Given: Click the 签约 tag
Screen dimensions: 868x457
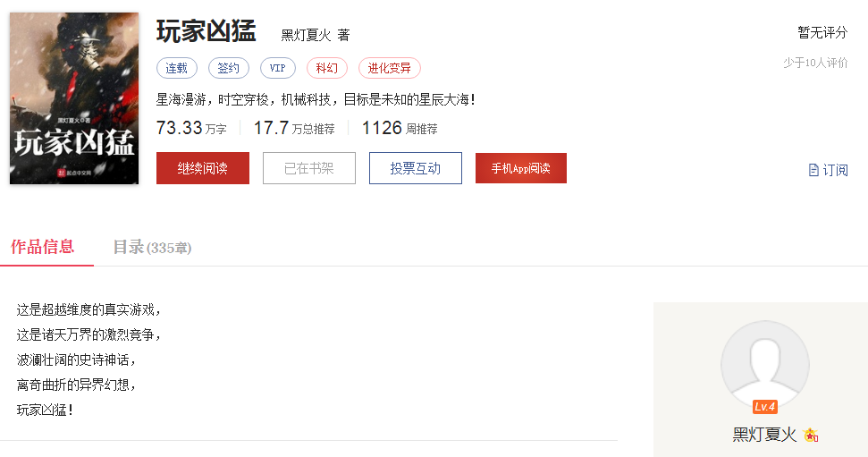Looking at the screenshot, I should (x=229, y=68).
